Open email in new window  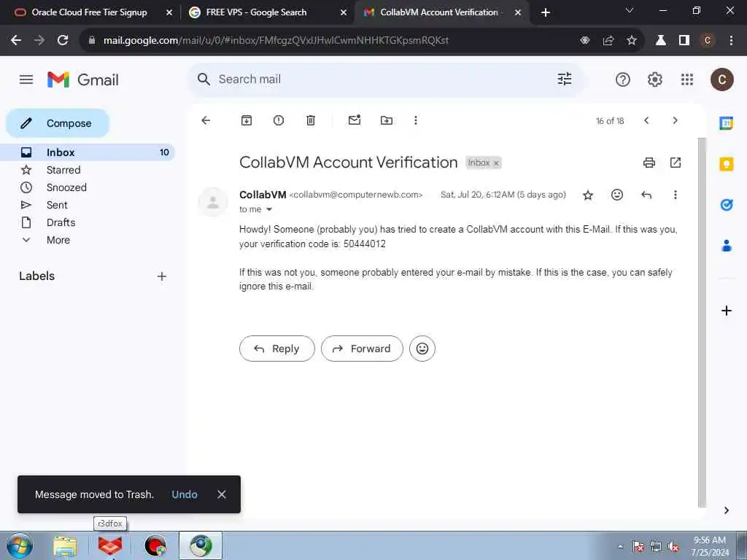coord(675,163)
